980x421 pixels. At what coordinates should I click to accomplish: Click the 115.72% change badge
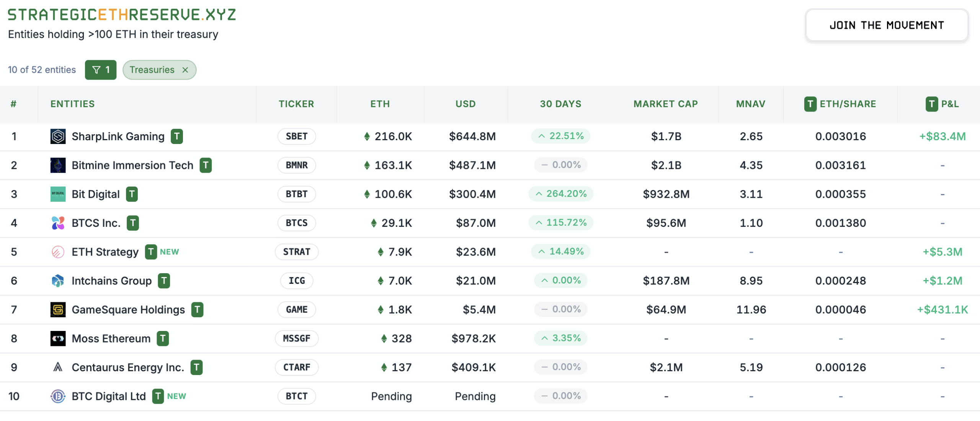click(561, 223)
